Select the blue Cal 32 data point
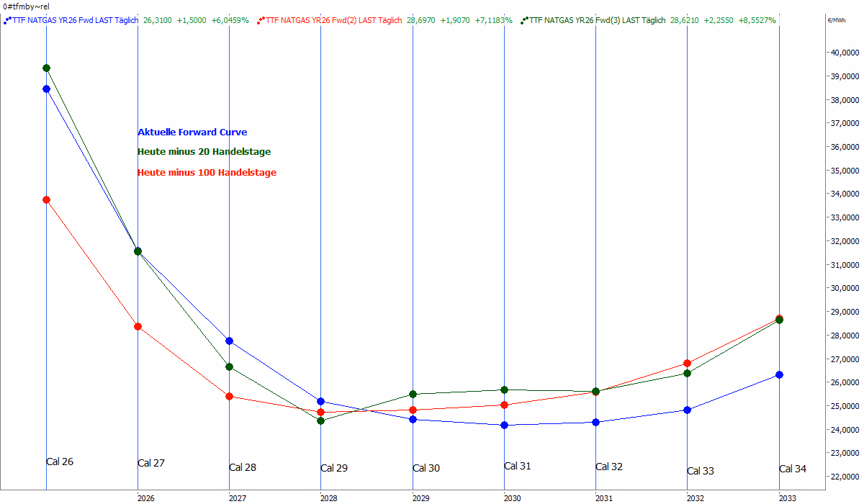Screen dimensions: 864x504 coord(595,423)
